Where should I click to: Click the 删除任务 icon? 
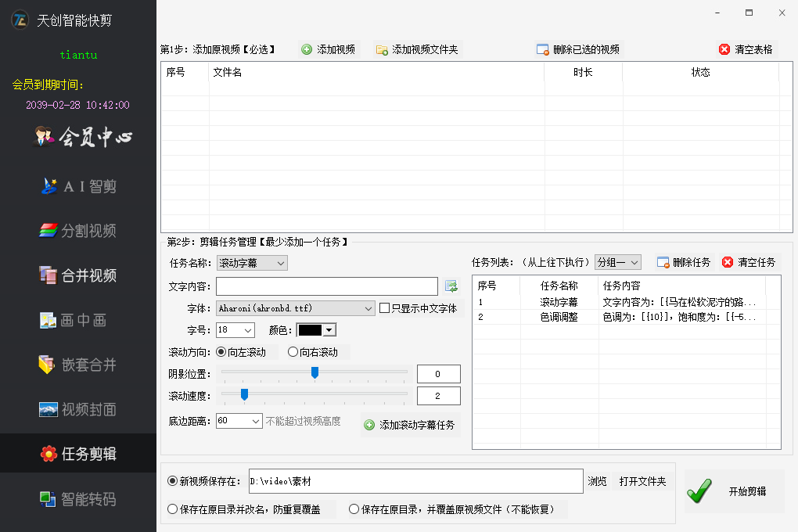pyautogui.click(x=663, y=263)
